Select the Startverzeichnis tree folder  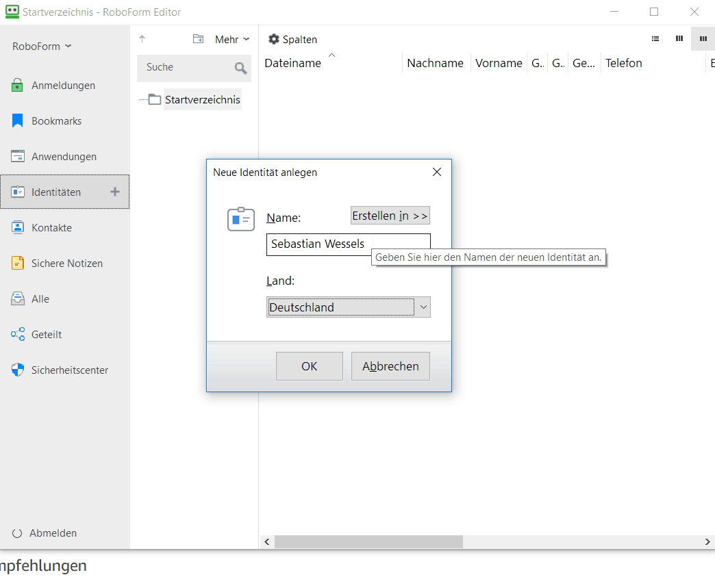coord(203,99)
